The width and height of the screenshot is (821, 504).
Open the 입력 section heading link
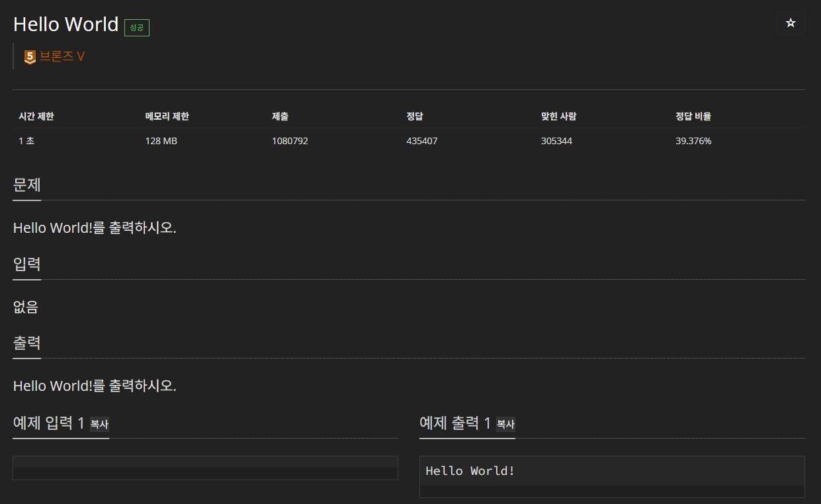point(26,263)
